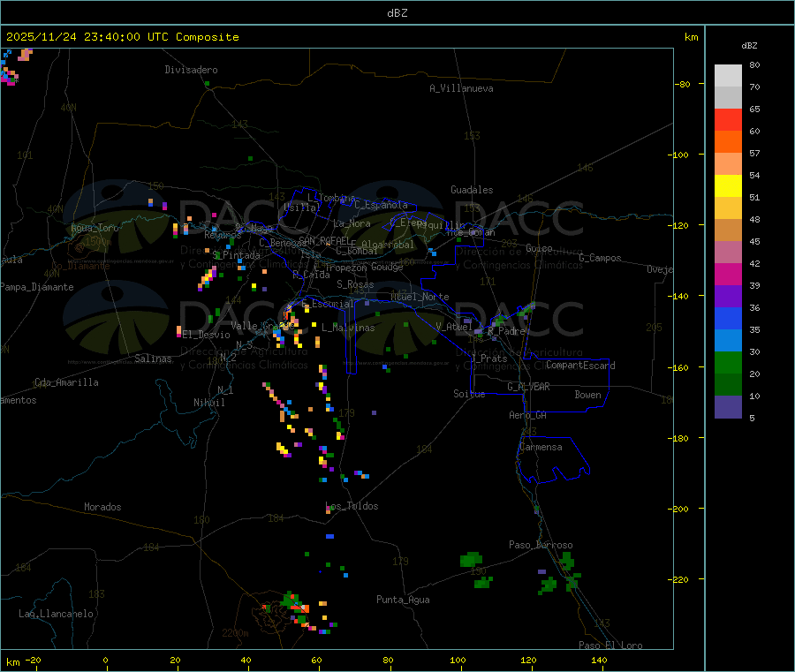The width and height of the screenshot is (795, 672).
Task: Click the Los_Toldos map label
Action: pyautogui.click(x=352, y=506)
